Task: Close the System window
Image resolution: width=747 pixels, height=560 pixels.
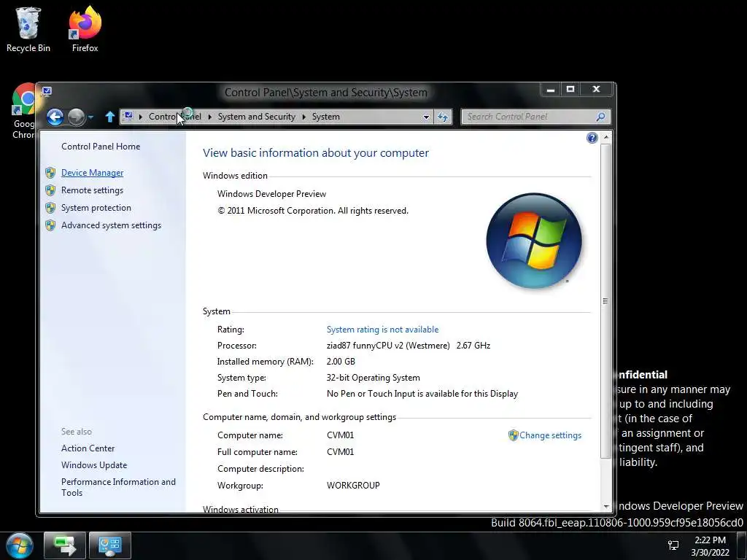Action: [596, 90]
